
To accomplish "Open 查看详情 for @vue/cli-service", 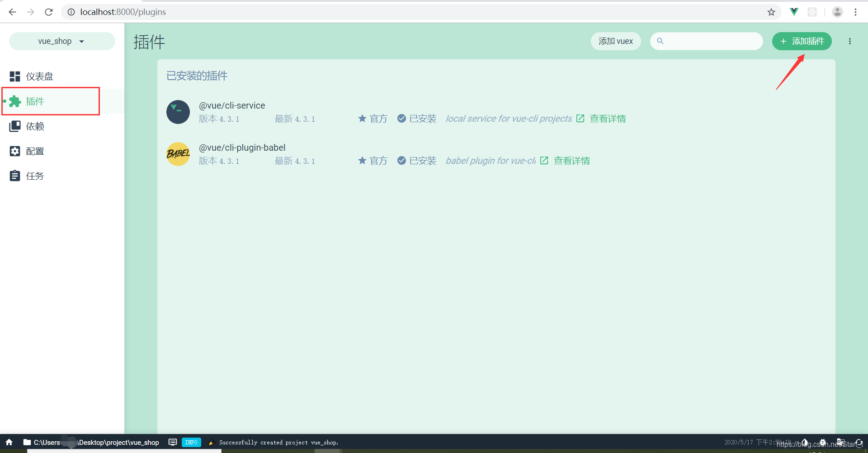I will [x=608, y=119].
